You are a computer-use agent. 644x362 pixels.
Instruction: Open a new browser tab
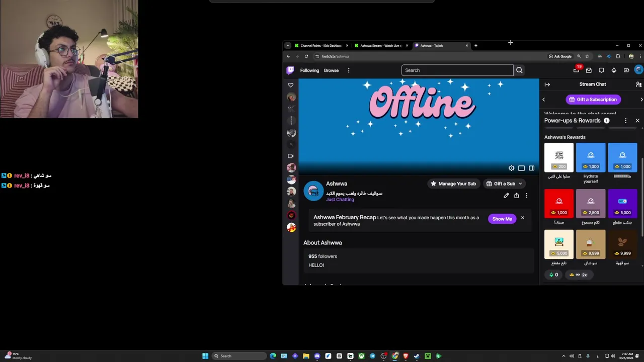coord(475,46)
